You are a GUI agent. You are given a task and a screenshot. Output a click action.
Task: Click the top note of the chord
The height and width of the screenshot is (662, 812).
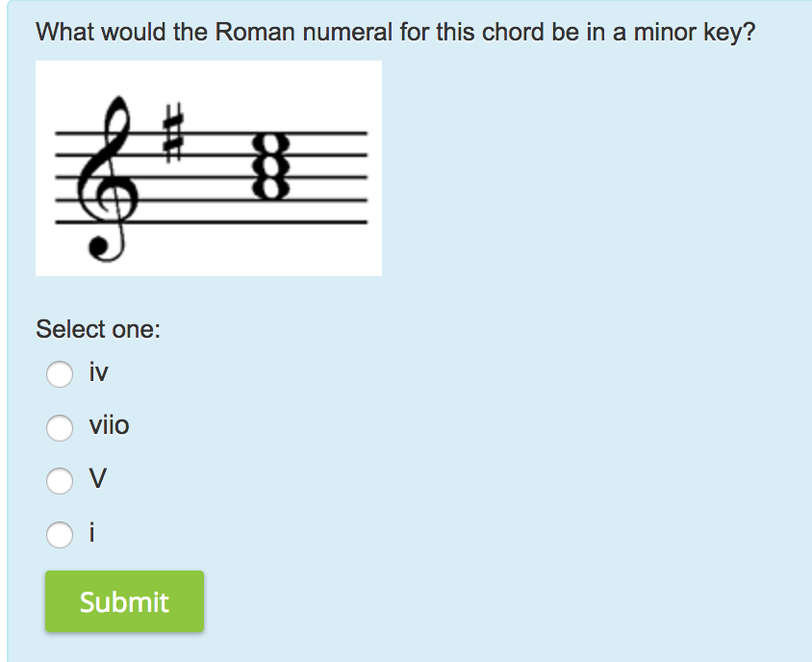[x=270, y=144]
